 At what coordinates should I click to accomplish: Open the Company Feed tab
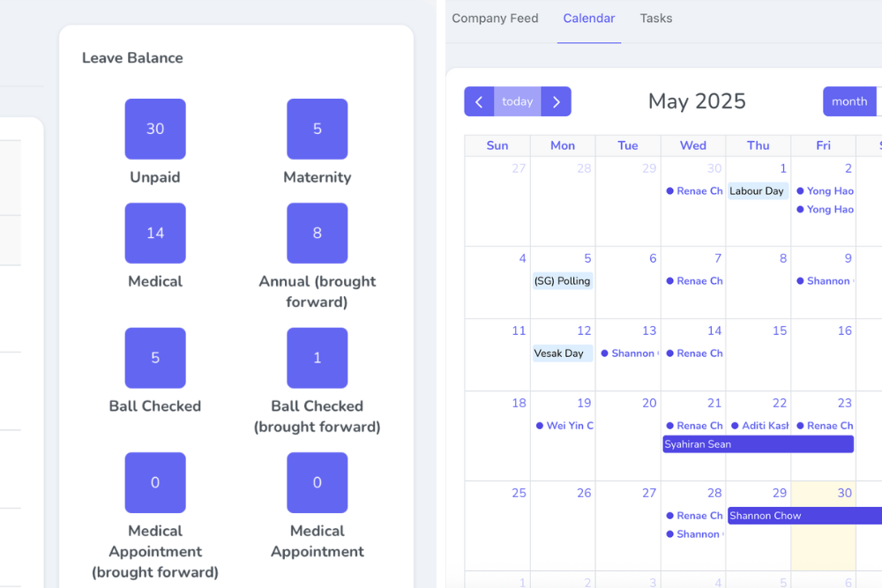[x=495, y=19]
